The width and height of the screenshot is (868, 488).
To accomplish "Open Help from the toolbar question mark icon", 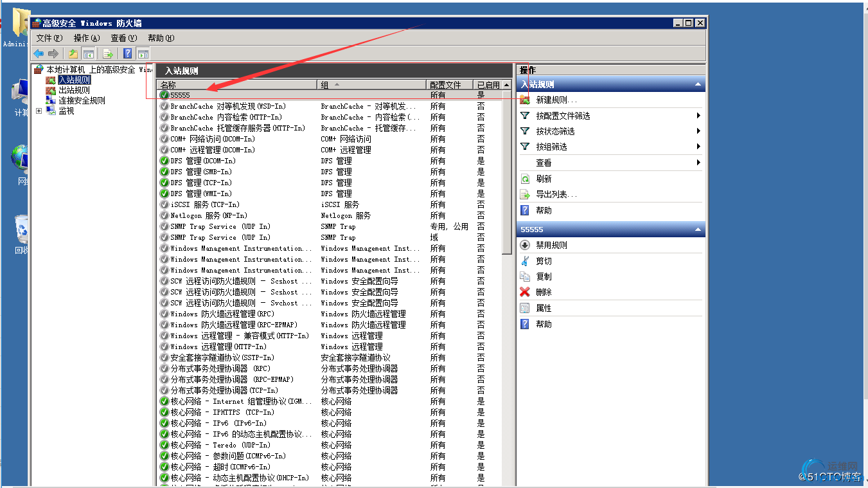I will [x=128, y=54].
